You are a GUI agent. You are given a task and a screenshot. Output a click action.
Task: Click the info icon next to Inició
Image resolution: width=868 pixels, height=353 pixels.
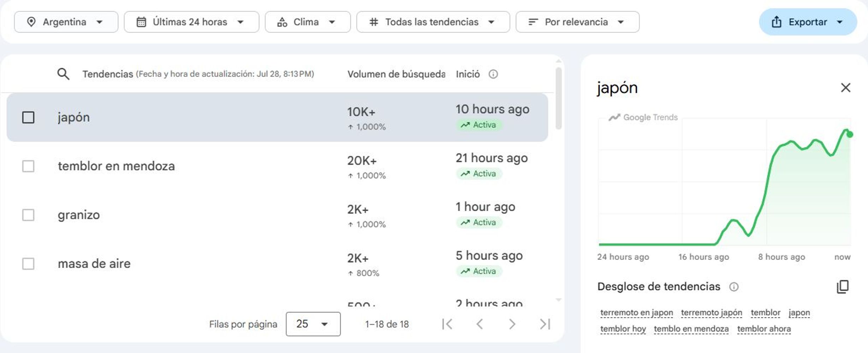[x=493, y=74]
